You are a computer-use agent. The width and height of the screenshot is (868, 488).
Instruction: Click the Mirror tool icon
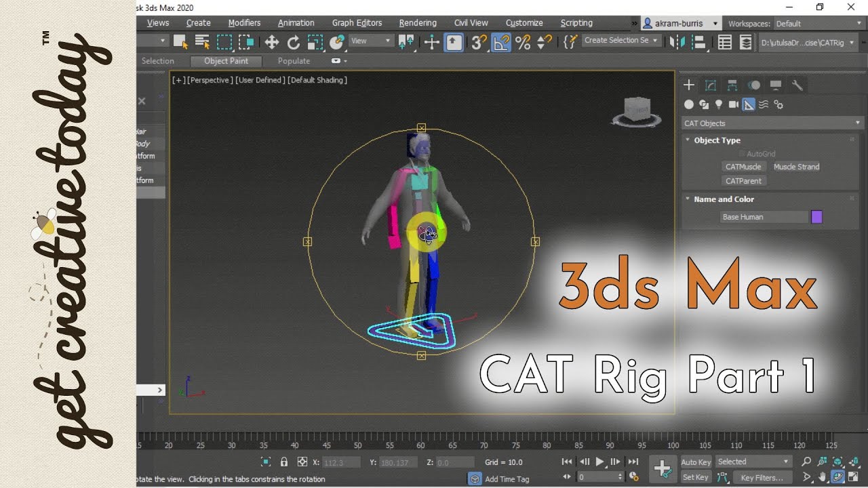677,42
